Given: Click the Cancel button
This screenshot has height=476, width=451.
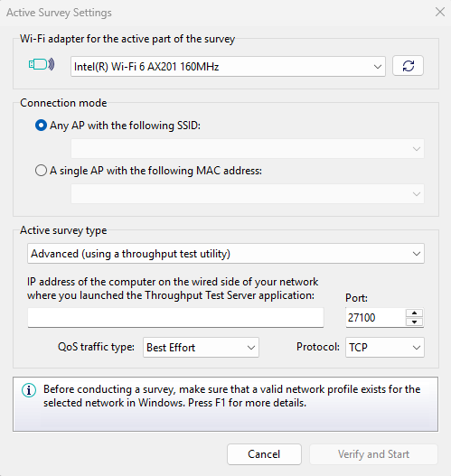Looking at the screenshot, I should [x=264, y=454].
